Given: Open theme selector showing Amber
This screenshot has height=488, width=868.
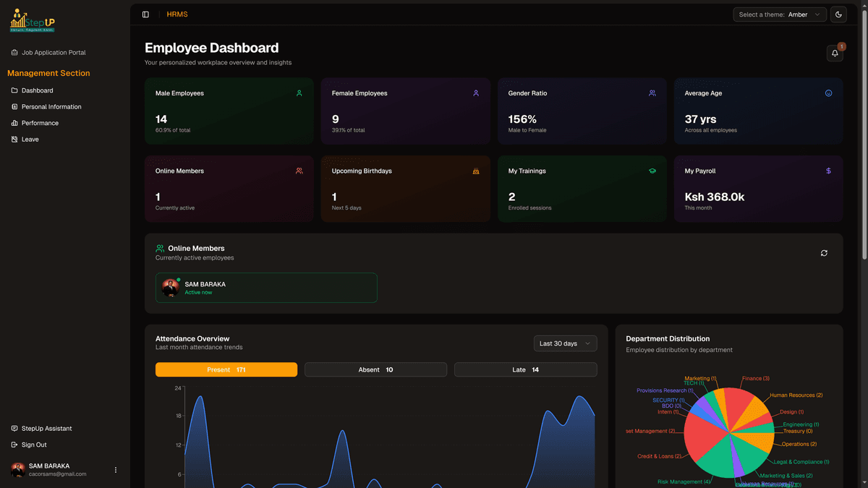Looking at the screenshot, I should tap(780, 14).
